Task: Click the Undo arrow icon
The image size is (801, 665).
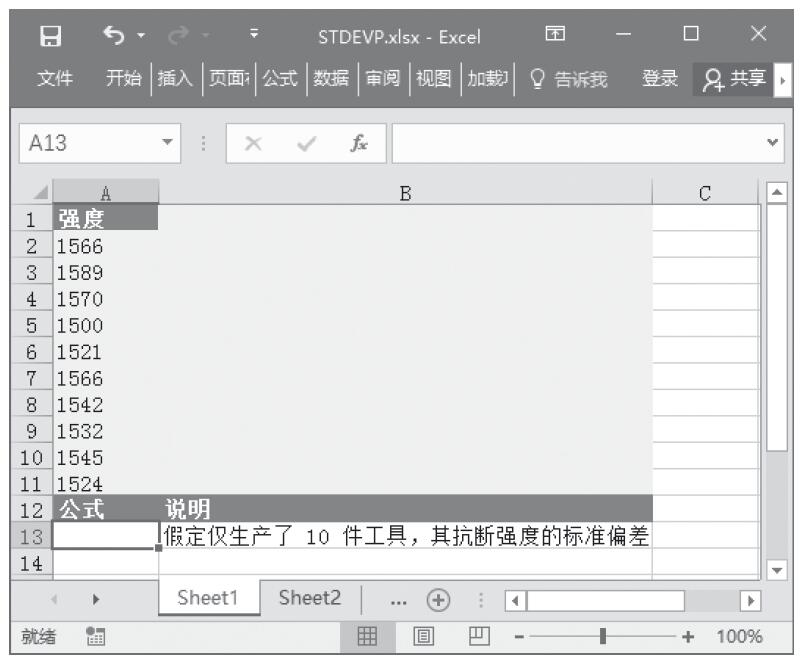Action: point(112,37)
